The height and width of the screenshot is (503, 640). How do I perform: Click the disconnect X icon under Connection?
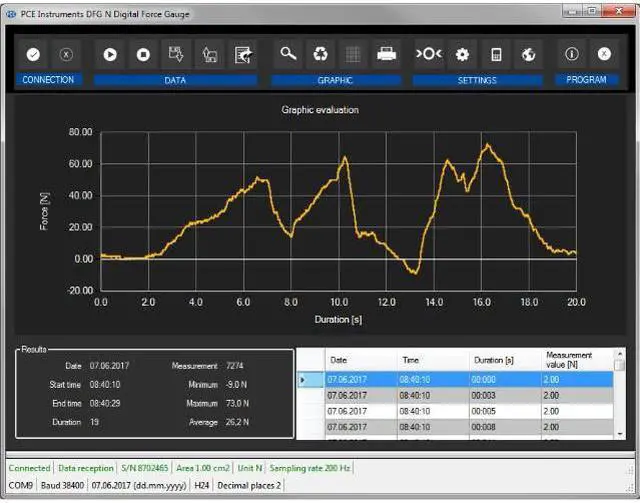pos(66,55)
